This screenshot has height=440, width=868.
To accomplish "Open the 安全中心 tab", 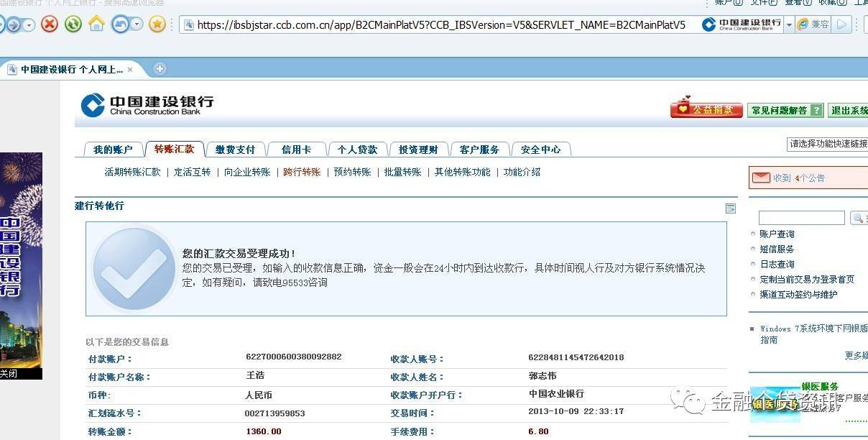I will [x=541, y=150].
